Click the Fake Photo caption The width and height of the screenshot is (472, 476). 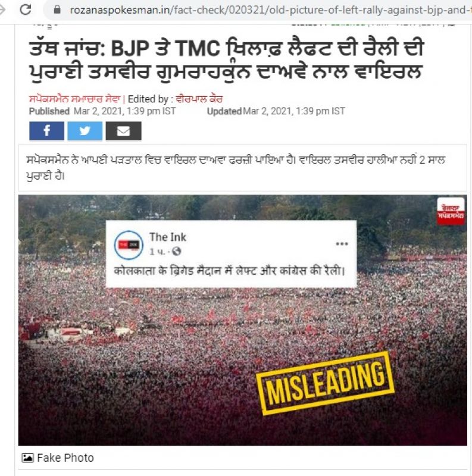65,458
